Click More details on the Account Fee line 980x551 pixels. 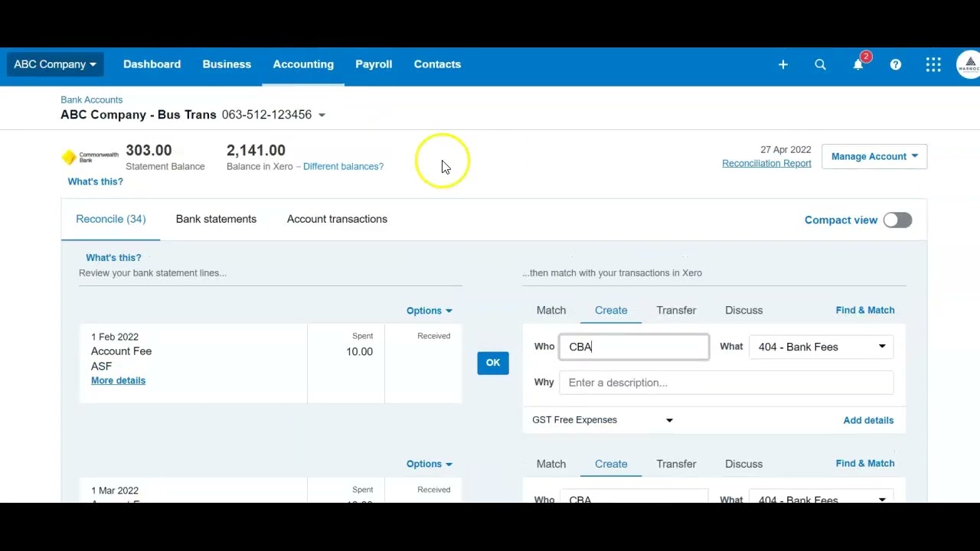click(118, 380)
